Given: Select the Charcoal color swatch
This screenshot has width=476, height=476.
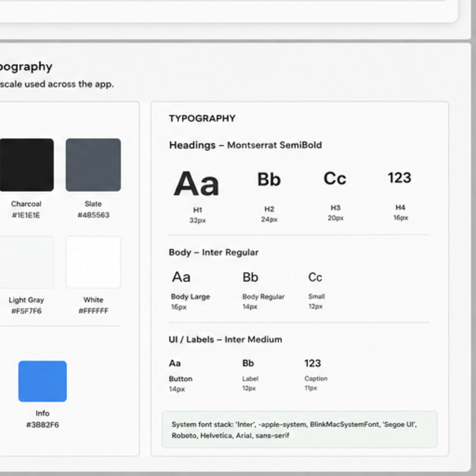Looking at the screenshot, I should point(27,165).
